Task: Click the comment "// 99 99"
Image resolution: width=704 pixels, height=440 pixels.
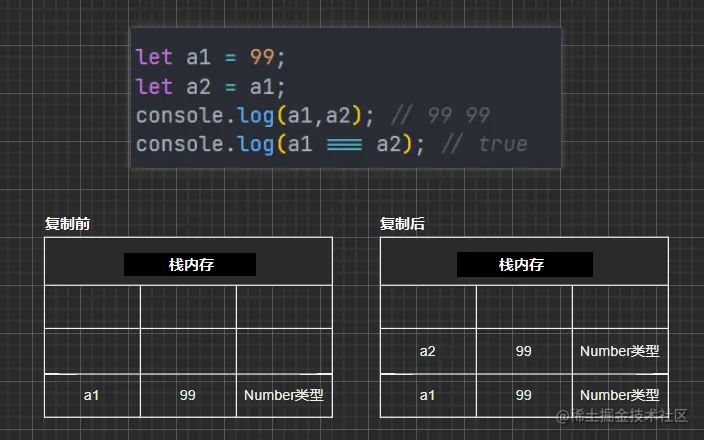Action: [x=440, y=115]
